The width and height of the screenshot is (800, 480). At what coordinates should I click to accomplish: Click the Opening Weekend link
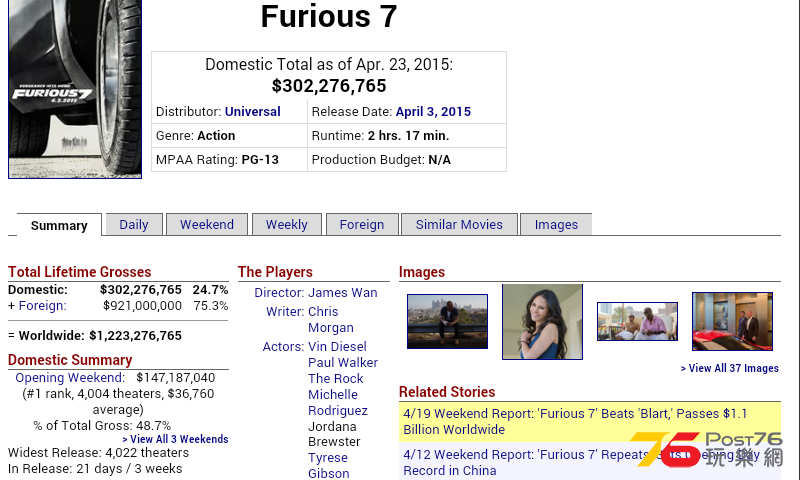coord(70,378)
